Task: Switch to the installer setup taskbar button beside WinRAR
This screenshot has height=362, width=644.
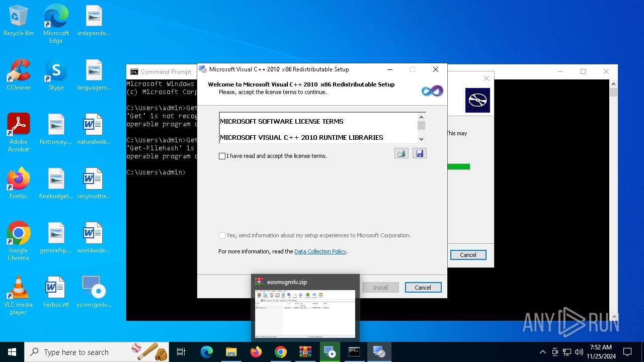Action: [330, 352]
